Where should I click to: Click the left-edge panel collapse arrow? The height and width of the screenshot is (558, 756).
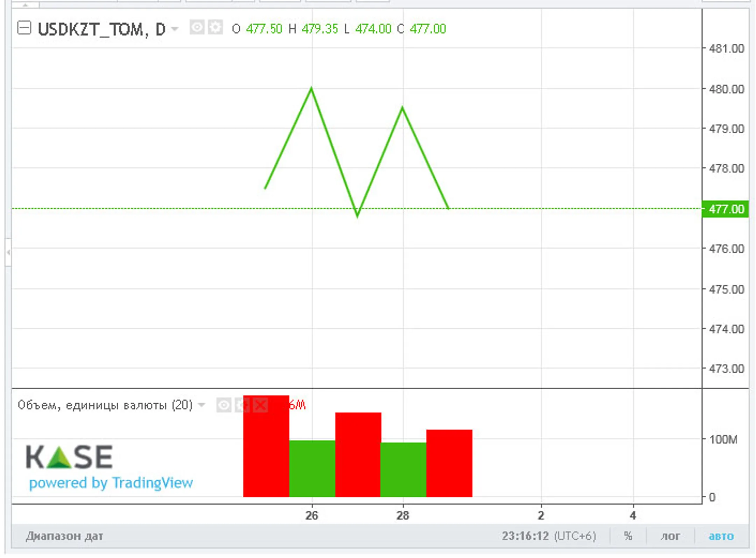pos(8,252)
